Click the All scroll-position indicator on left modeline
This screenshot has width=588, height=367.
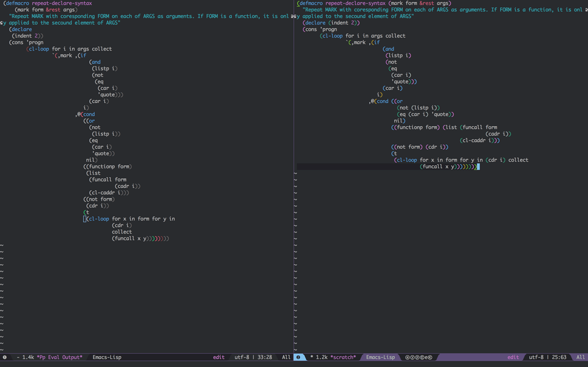point(286,357)
